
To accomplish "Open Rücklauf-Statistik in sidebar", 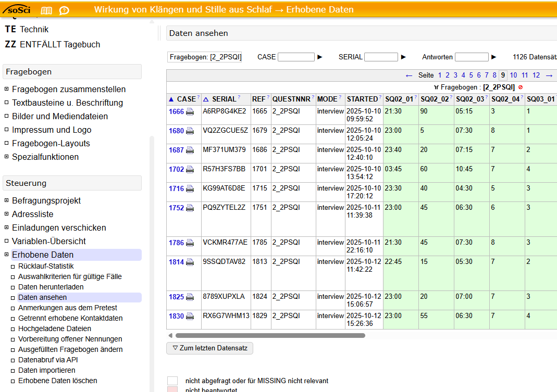I will tap(46, 266).
